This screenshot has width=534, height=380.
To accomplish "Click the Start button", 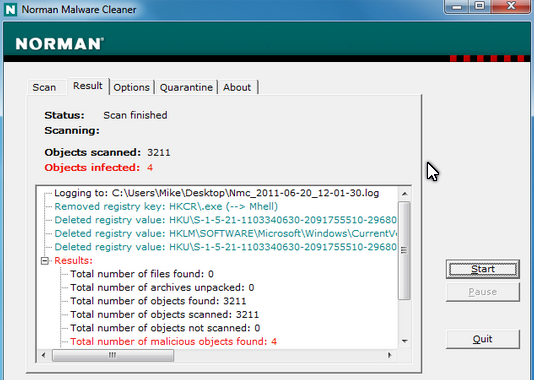I will tap(483, 269).
